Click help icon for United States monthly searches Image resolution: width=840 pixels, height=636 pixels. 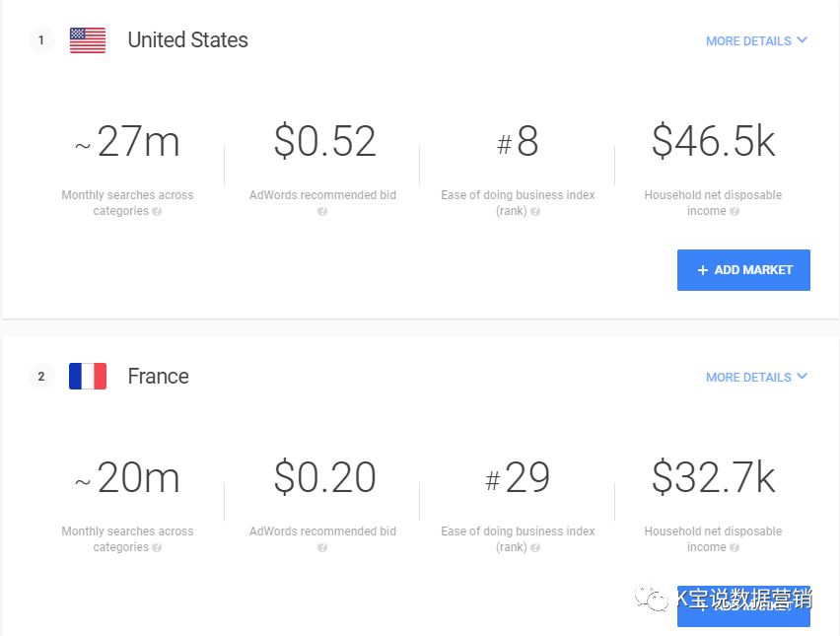(158, 212)
